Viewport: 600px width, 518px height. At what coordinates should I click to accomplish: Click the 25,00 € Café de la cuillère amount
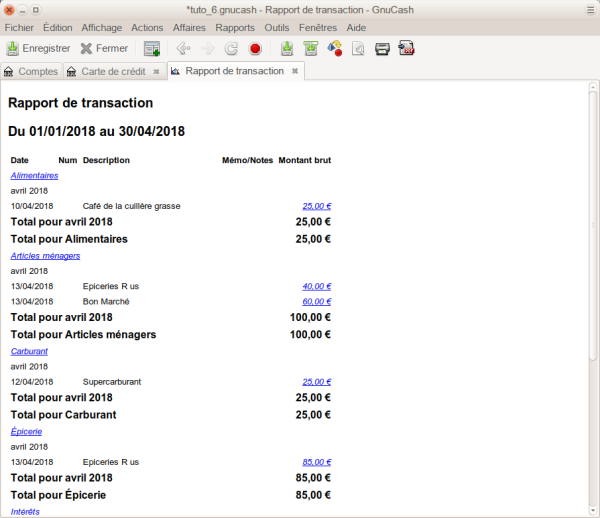click(317, 206)
